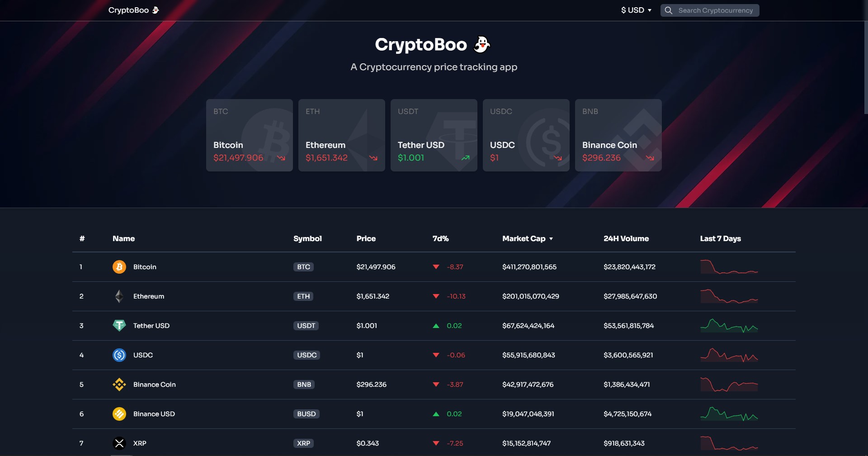Image resolution: width=868 pixels, height=456 pixels.
Task: Click the ghost logo in the top navbar
Action: tap(156, 10)
